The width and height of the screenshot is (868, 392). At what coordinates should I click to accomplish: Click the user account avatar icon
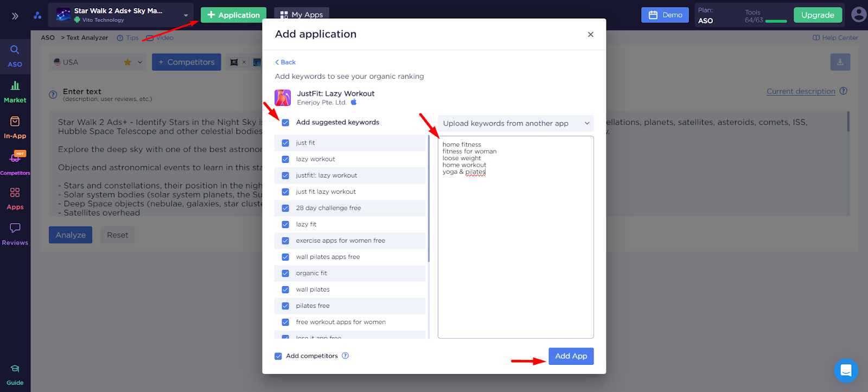point(858,15)
